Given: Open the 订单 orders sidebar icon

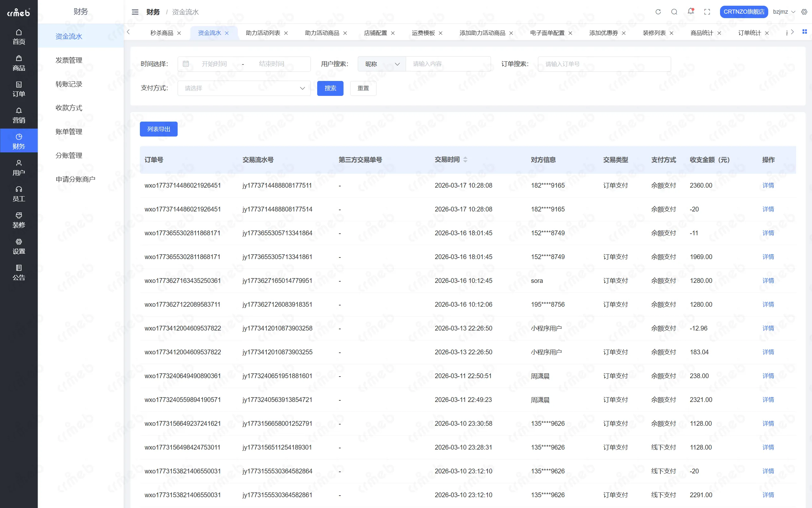Looking at the screenshot, I should tap(19, 89).
